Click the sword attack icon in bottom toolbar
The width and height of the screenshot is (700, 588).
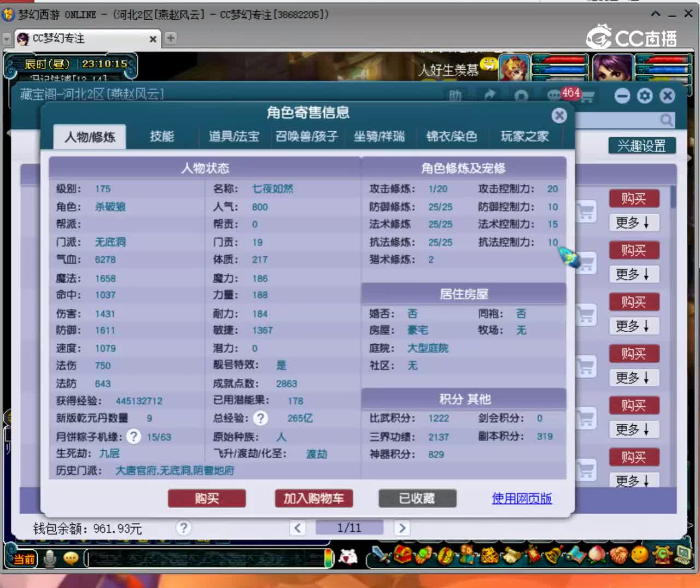tap(380, 556)
